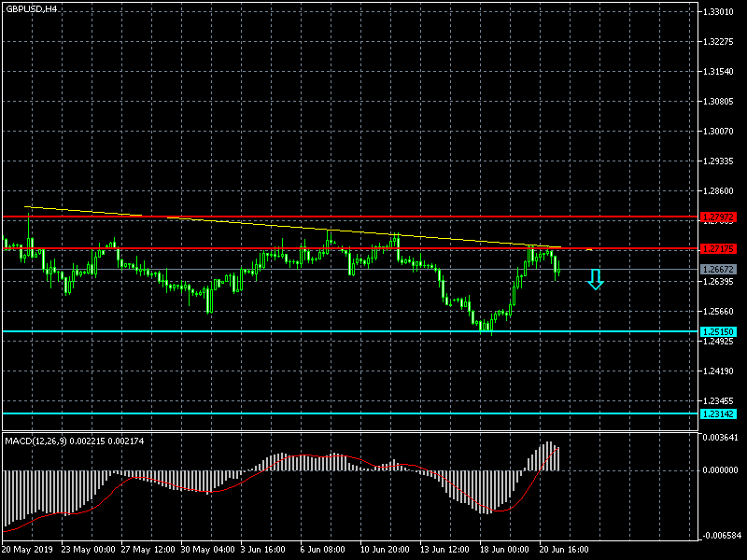Select the red 1.27175 resistance price tag
Image resolution: width=747 pixels, height=560 pixels.
[x=718, y=249]
